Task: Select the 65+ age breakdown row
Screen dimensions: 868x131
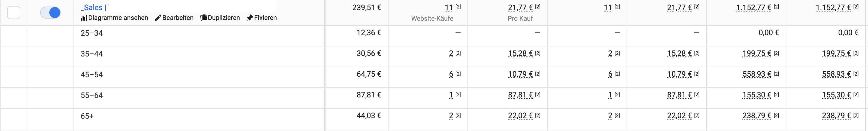Action: tap(434, 116)
